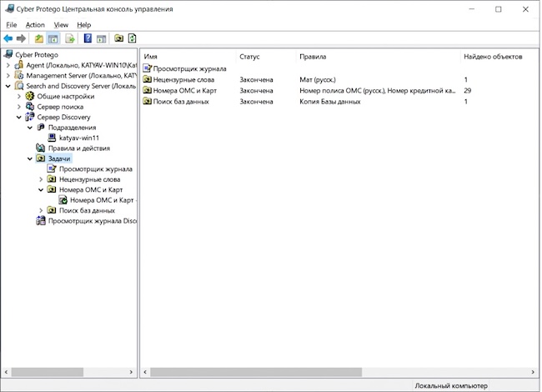Go up one level with folder-arrow icon
Image resolution: width=542 pixels, height=392 pixels.
pos(39,38)
